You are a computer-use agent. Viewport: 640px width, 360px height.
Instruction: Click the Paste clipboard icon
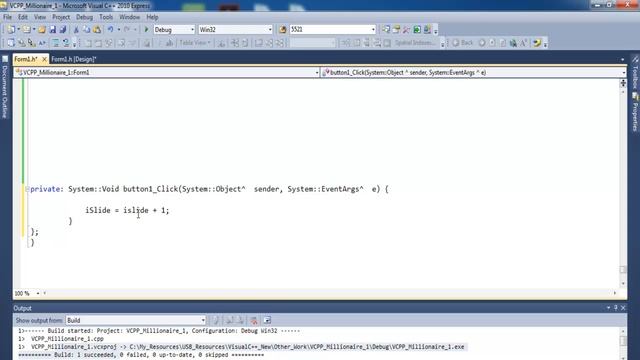97,29
